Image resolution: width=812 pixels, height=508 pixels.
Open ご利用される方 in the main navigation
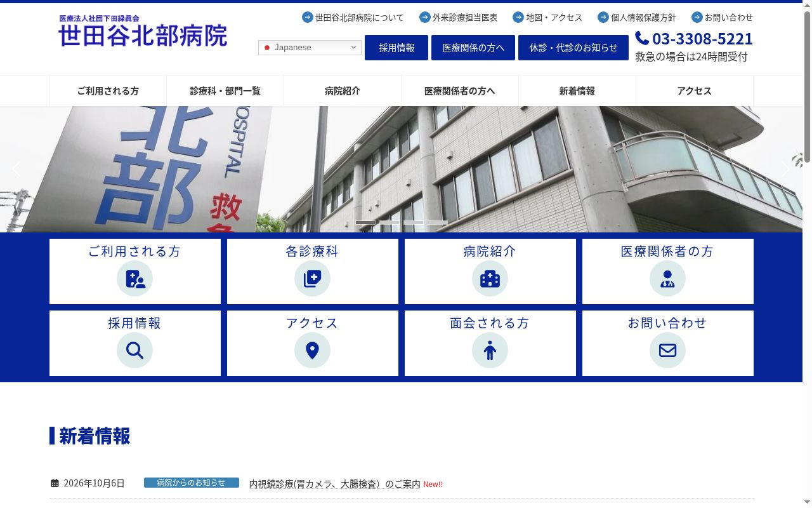click(108, 91)
